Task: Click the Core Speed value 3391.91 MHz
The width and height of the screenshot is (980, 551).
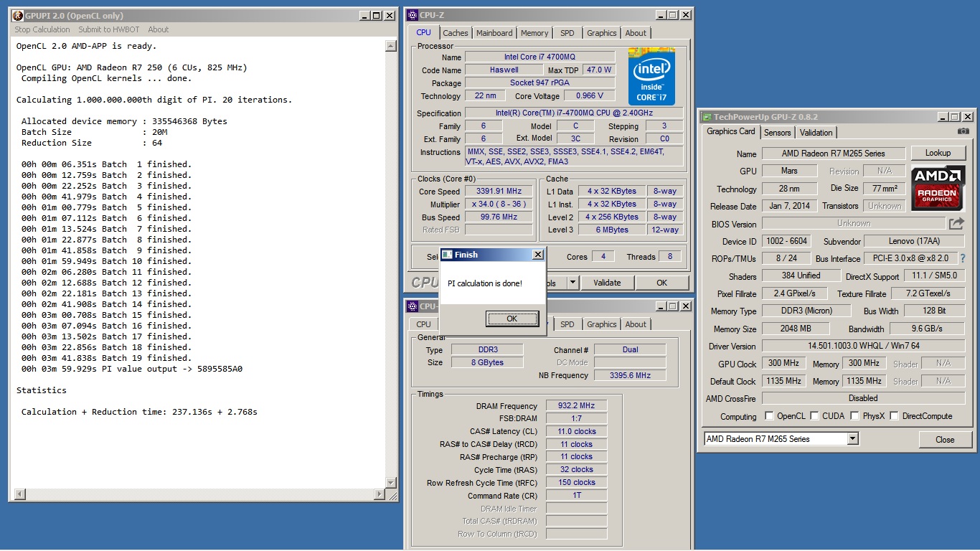Action: (x=499, y=192)
